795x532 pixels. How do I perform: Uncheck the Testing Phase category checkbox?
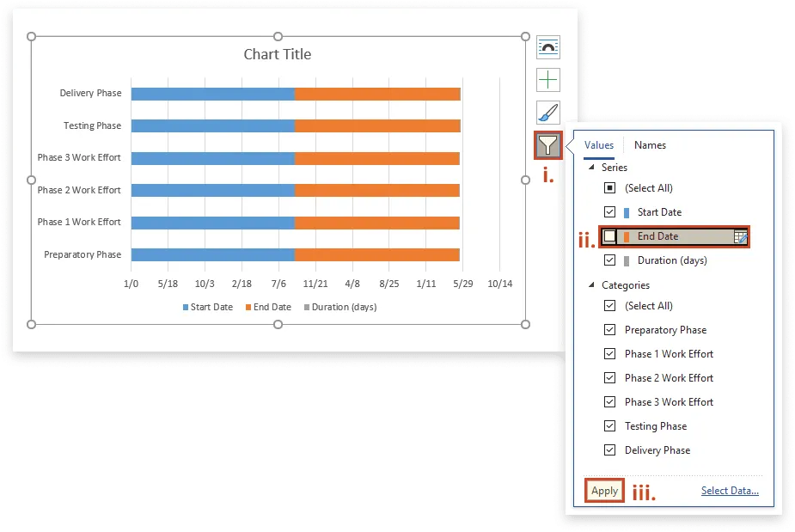coord(610,426)
